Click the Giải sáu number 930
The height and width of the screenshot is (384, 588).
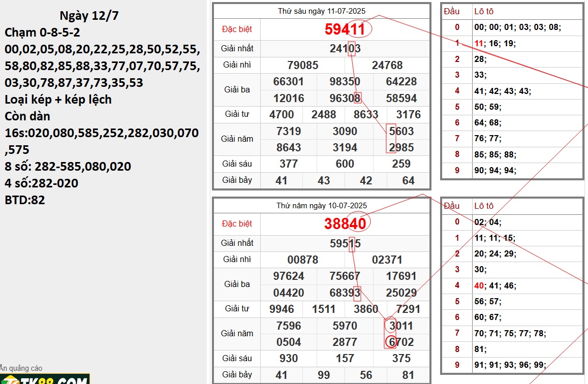click(288, 358)
